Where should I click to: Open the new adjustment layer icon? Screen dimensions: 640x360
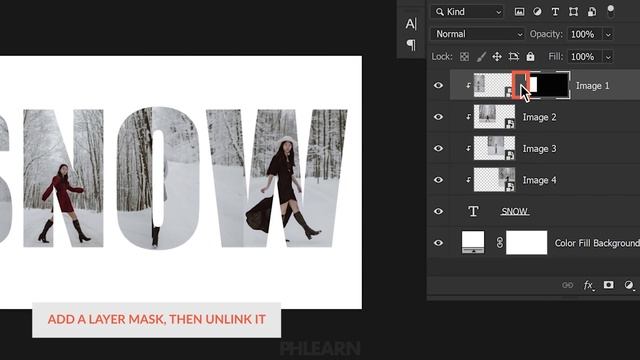[x=629, y=285]
